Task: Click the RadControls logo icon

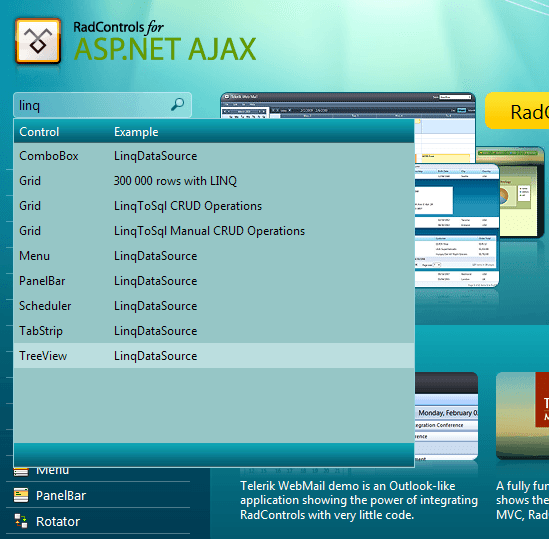Action: [38, 41]
